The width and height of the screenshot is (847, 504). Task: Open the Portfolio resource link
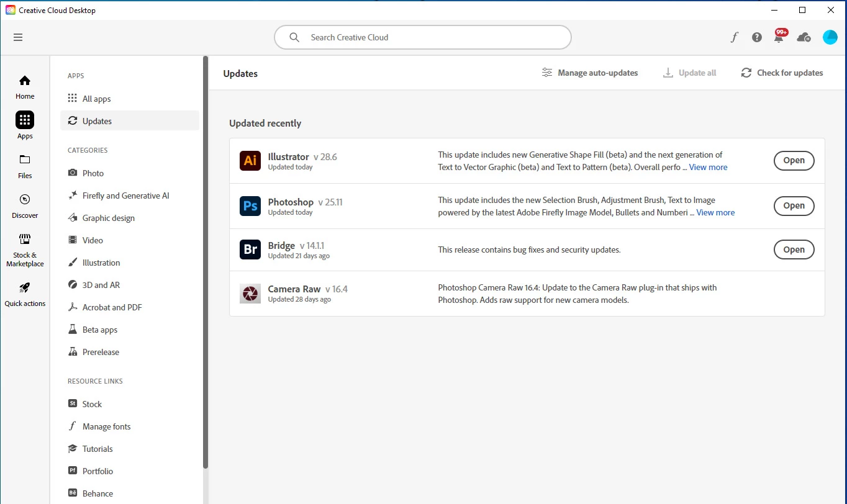coord(130,471)
